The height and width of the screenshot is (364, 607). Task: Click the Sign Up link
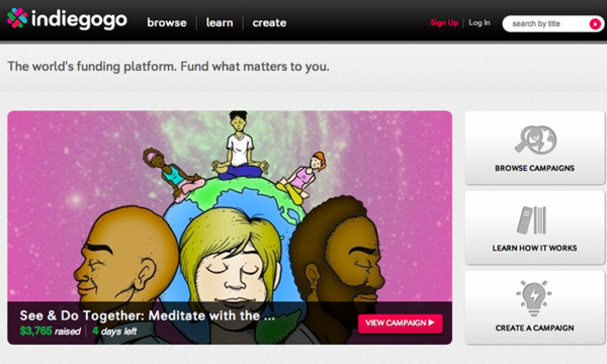coord(444,23)
